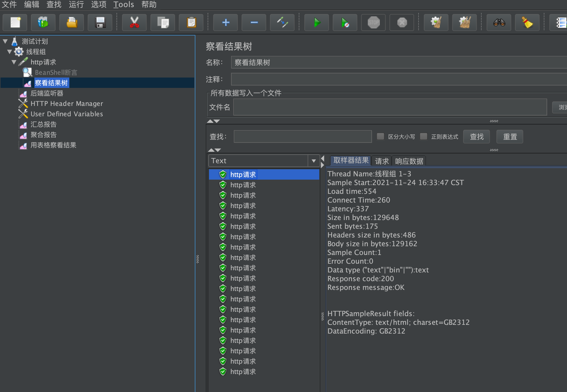The image size is (567, 392).
Task: Collapse the 线程组 tree node
Action: (x=10, y=52)
